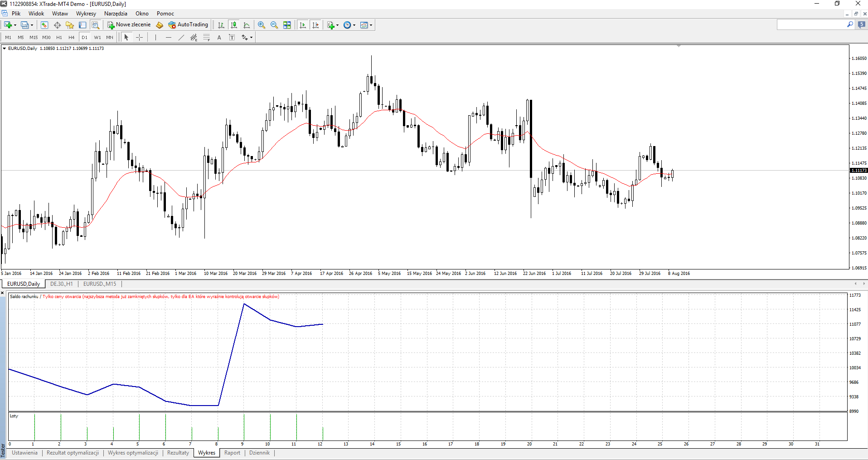Open the Strategy Tester icon
868x460 pixels.
click(95, 25)
